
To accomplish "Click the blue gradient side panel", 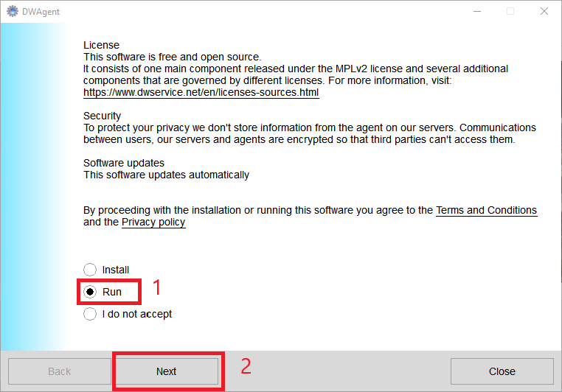I will [x=32, y=184].
